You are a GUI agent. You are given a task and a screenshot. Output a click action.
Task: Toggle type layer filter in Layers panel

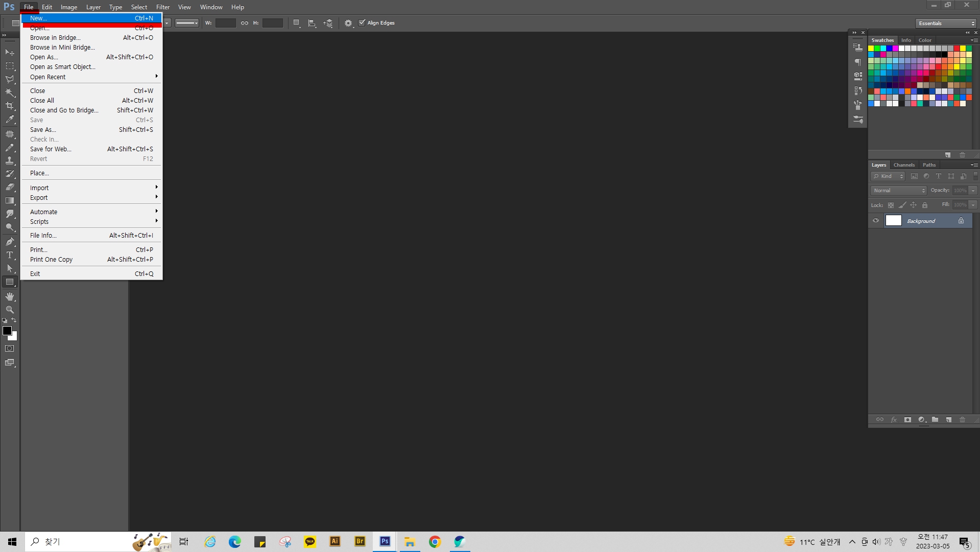pos(939,176)
